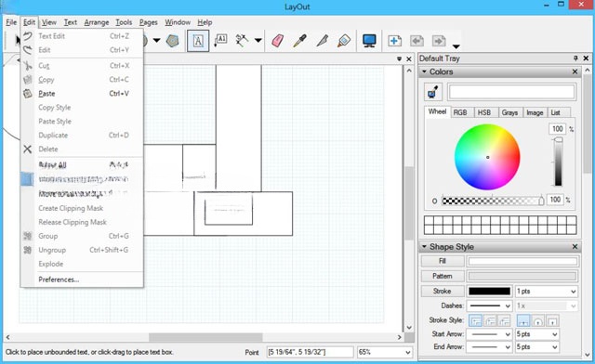Viewport: 595px width, 364px height.
Task: Click the black stroke color swatch
Action: (x=490, y=292)
